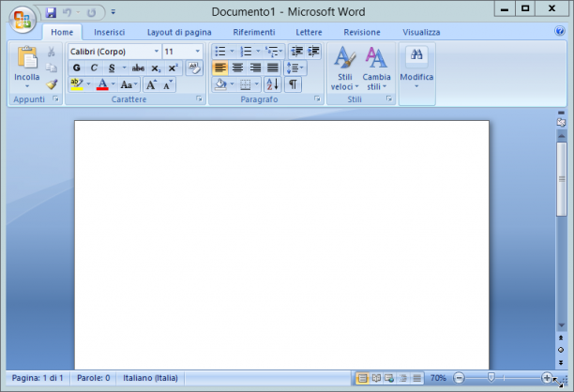The width and height of the screenshot is (574, 392).
Task: Open the Change Case Aa dropdown
Action: coord(128,85)
